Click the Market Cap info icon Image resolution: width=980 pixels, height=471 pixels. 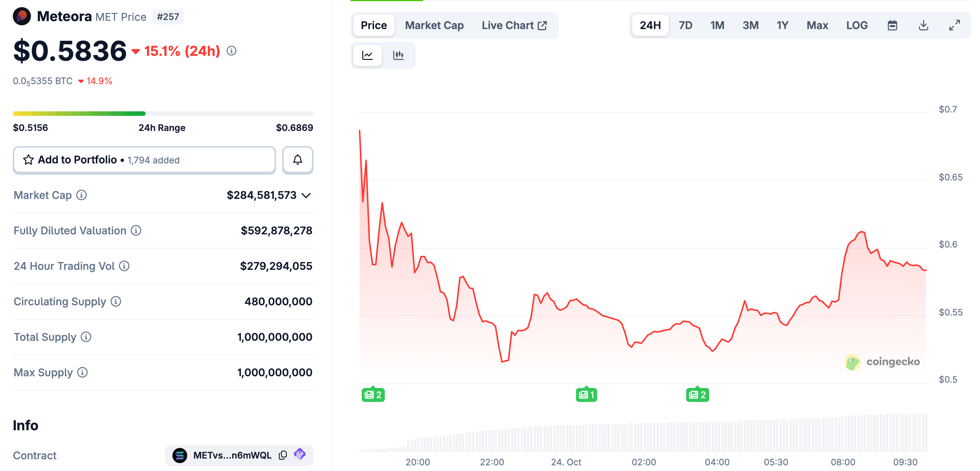(x=81, y=195)
